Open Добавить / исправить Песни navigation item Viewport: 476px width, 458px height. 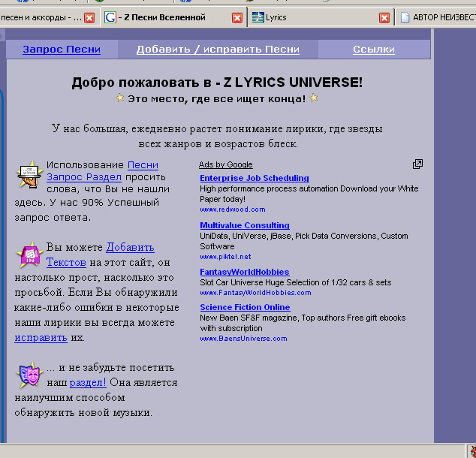[218, 50]
